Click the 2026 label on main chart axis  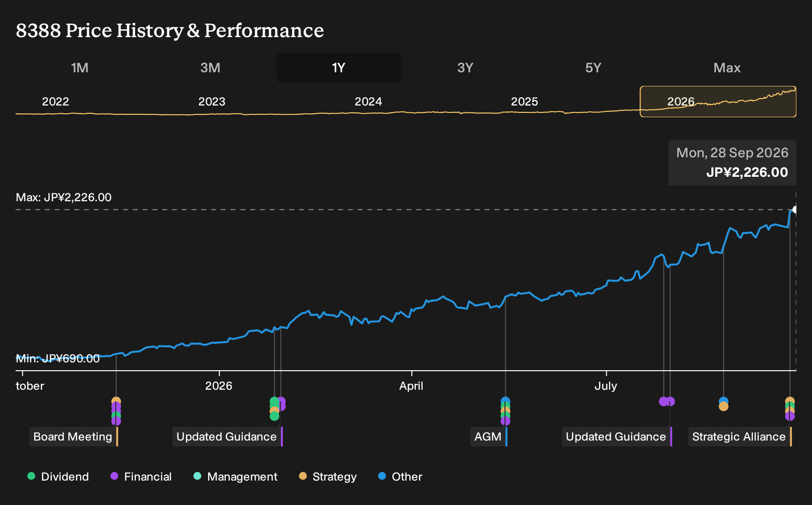coord(219,386)
